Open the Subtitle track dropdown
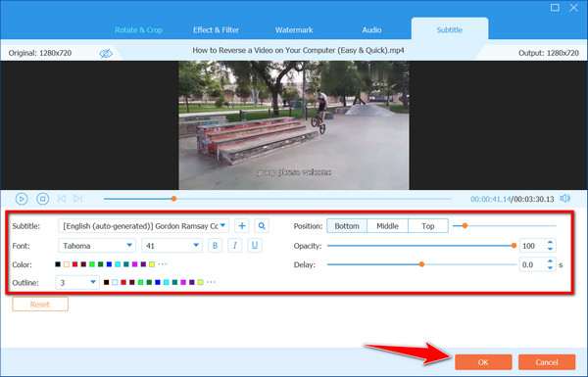This screenshot has width=588, height=377. 144,226
